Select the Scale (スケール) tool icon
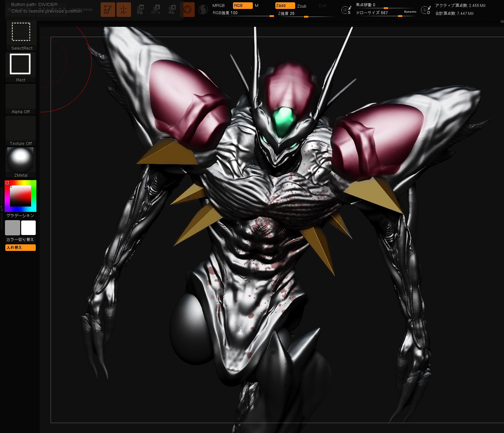The image size is (504, 433). [x=156, y=10]
